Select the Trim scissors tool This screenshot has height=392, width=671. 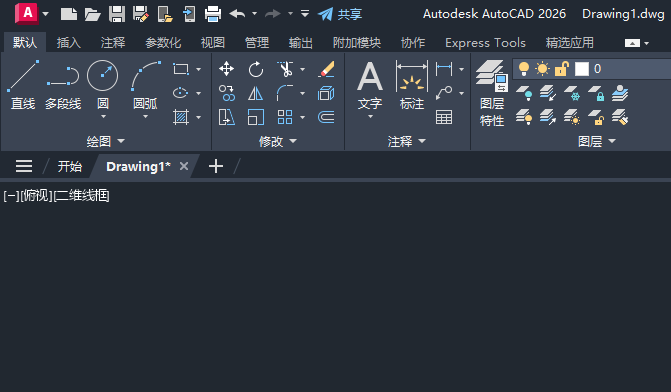pyautogui.click(x=285, y=69)
